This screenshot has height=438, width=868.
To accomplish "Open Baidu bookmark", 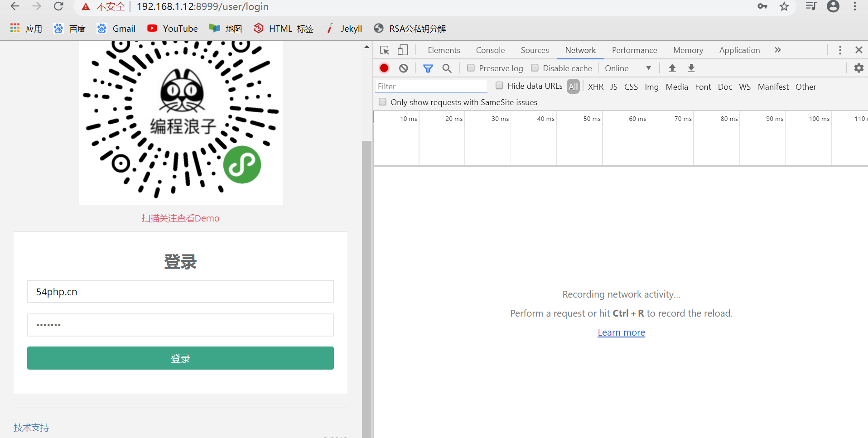I will (x=69, y=29).
